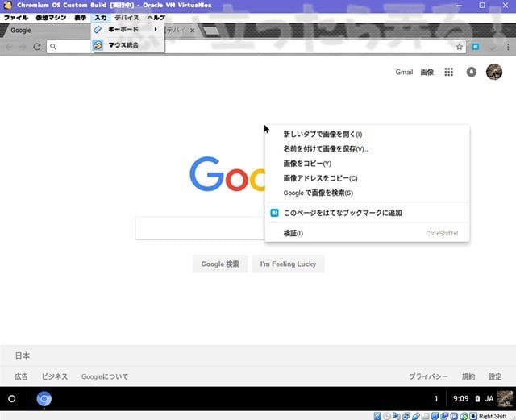Open ビジネス footer link
Image resolution: width=516 pixels, height=420 pixels.
(x=55, y=376)
